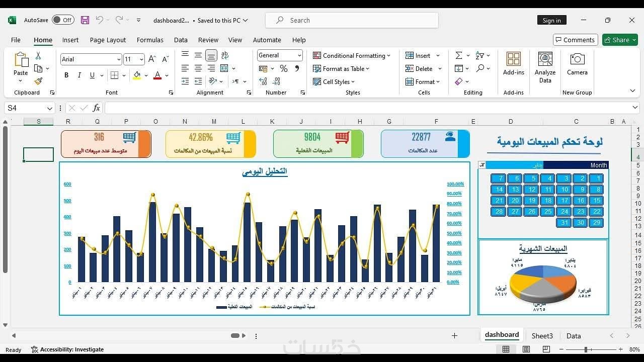The width and height of the screenshot is (644, 362).
Task: Expand Format as Table menu
Action: tap(341, 69)
